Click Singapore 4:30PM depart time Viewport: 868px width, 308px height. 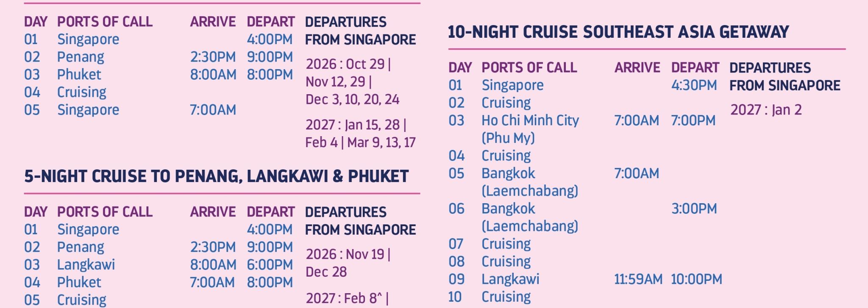694,85
